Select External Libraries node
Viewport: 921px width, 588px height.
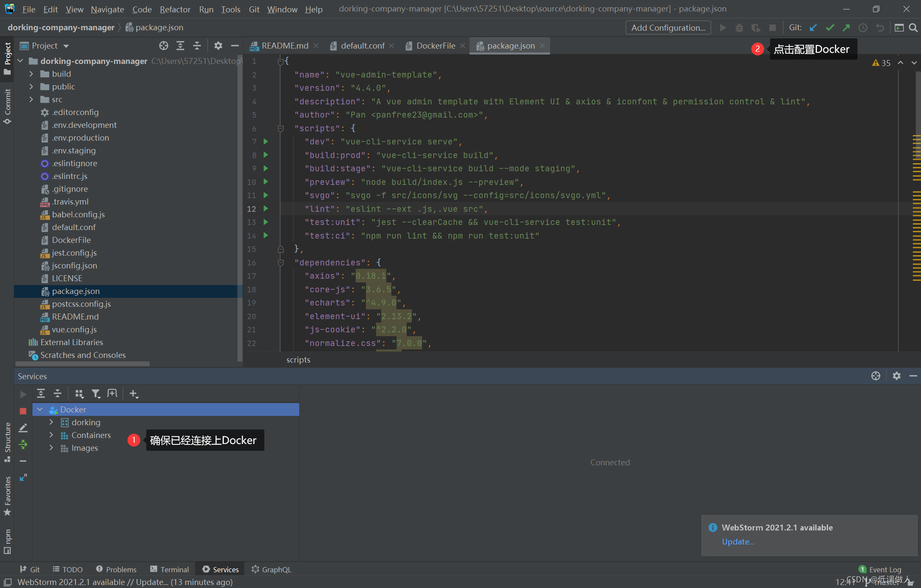click(72, 342)
